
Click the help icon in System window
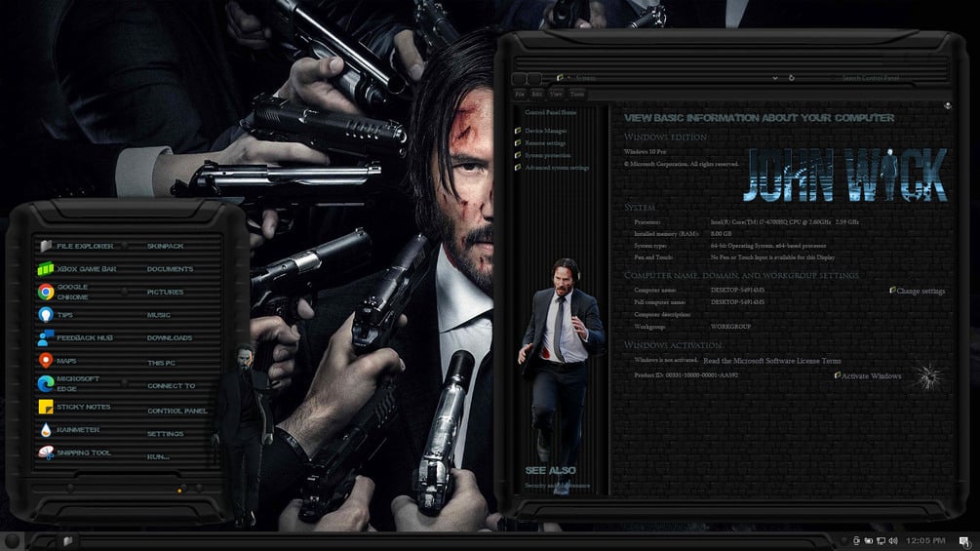pyautogui.click(x=948, y=105)
